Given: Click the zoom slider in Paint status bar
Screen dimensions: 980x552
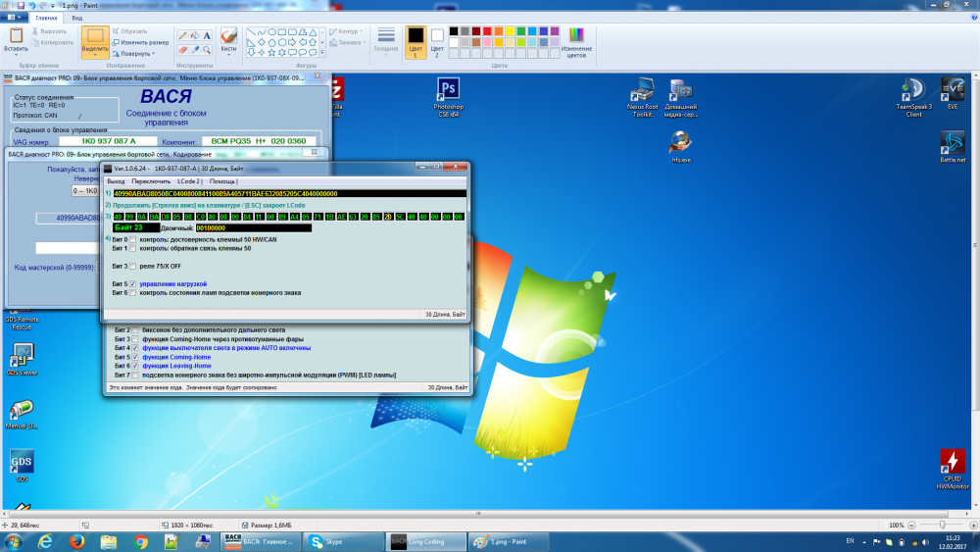Looking at the screenshot, I should [942, 526].
